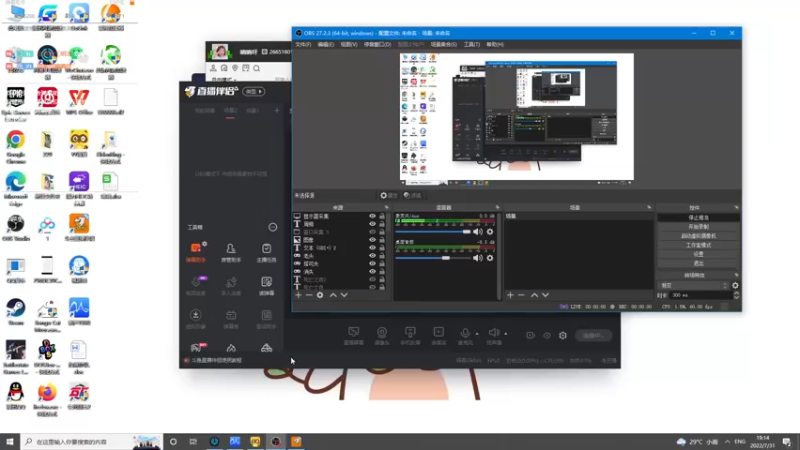Remove selected source with minus icon in Sources

(x=309, y=295)
